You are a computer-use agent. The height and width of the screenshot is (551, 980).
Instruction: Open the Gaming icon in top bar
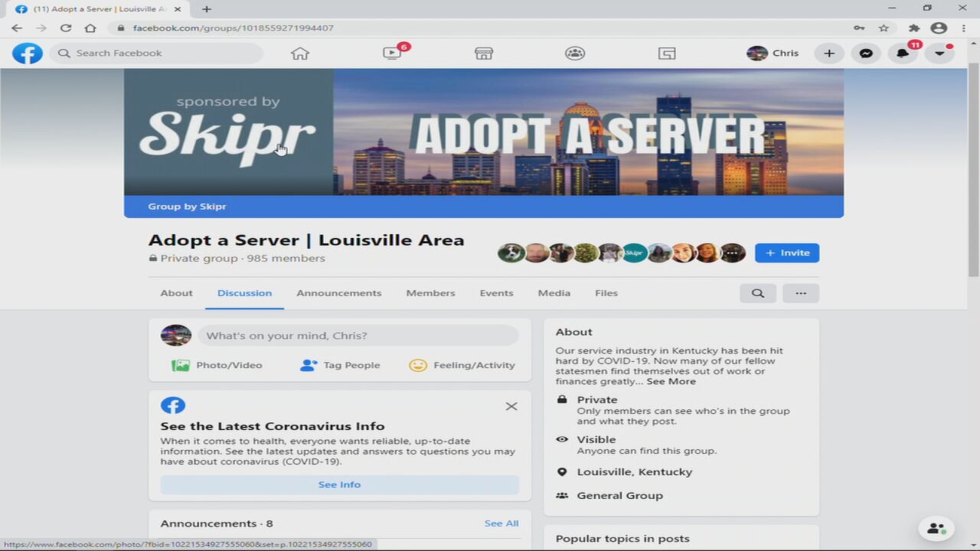(667, 53)
